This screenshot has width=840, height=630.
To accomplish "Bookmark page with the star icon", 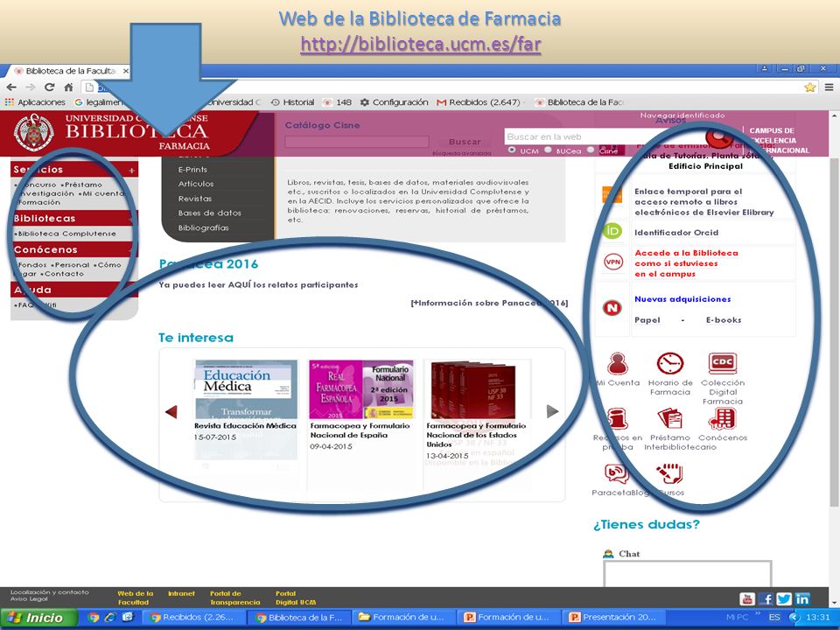I will coord(809,87).
